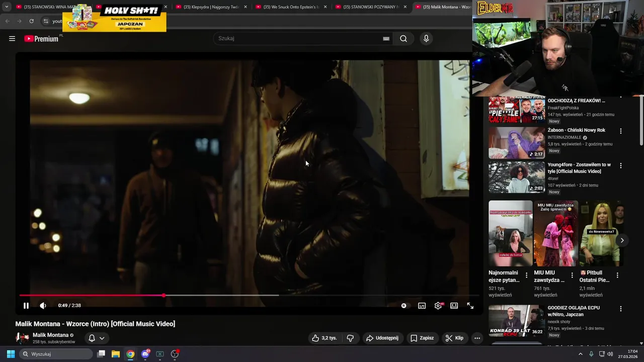Like the video with 3,2 tys. thumbs up
This screenshot has width=644, height=362.
(325, 338)
